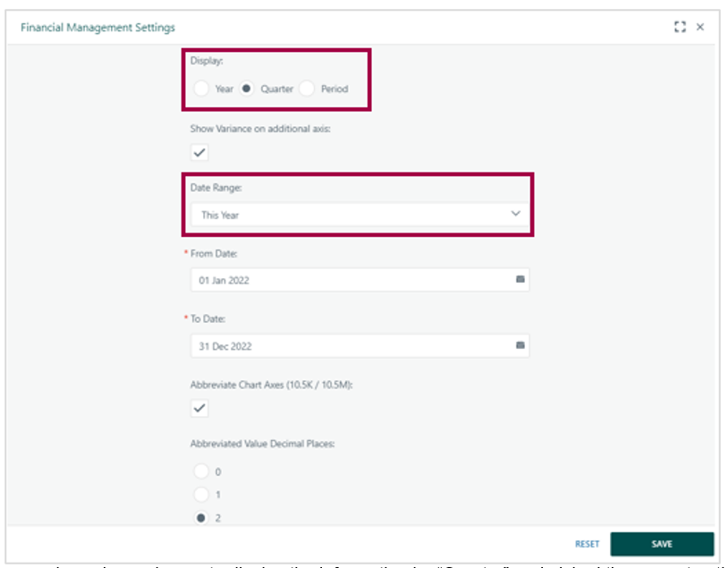Click the To Date input field

[360, 345]
